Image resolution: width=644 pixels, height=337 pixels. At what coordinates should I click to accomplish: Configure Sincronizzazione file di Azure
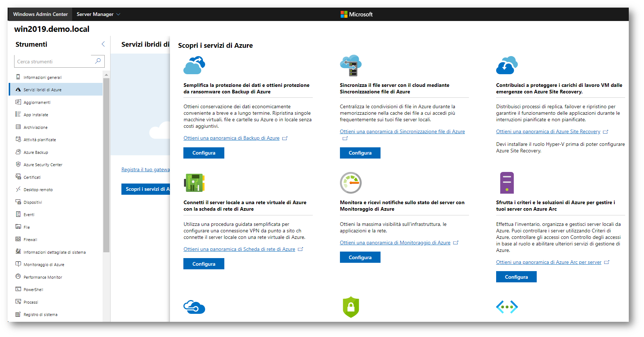click(x=360, y=153)
